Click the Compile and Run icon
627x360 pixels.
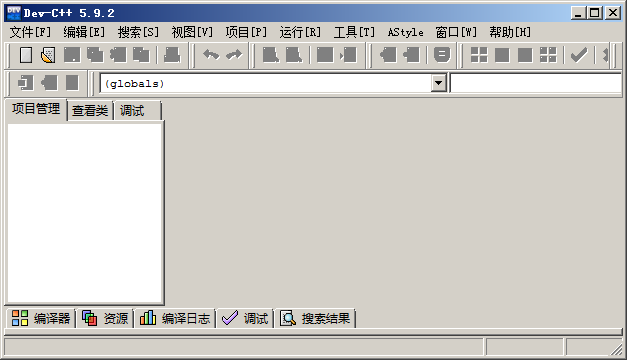[x=525, y=55]
